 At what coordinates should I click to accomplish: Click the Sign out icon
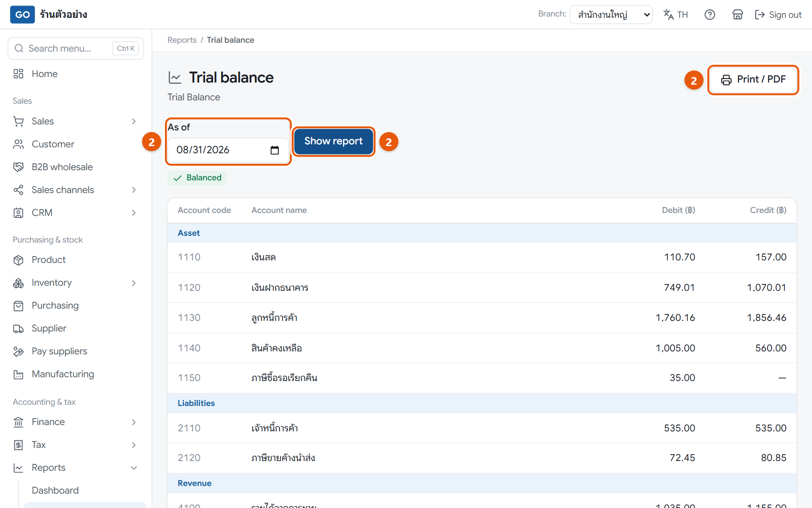pos(760,14)
